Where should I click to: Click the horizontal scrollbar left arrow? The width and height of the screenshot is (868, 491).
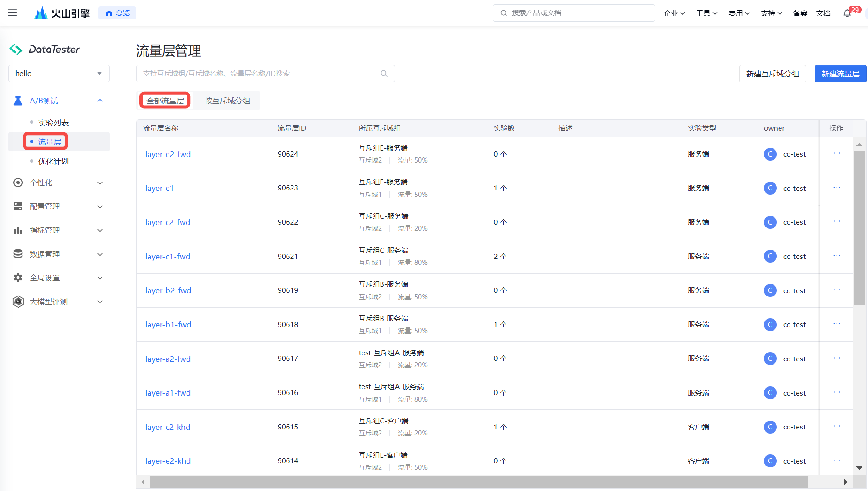click(143, 482)
